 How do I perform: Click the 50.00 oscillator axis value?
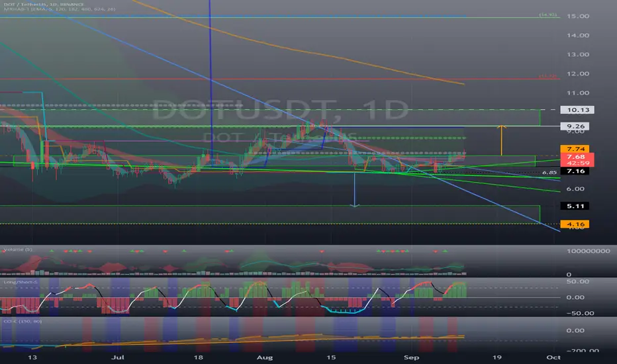pos(578,282)
